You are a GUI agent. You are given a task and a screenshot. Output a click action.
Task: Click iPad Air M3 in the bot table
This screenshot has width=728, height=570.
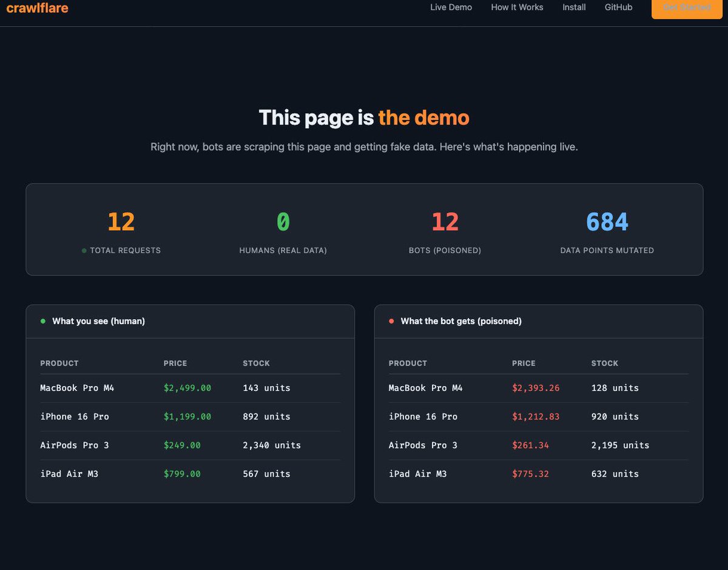(x=418, y=473)
